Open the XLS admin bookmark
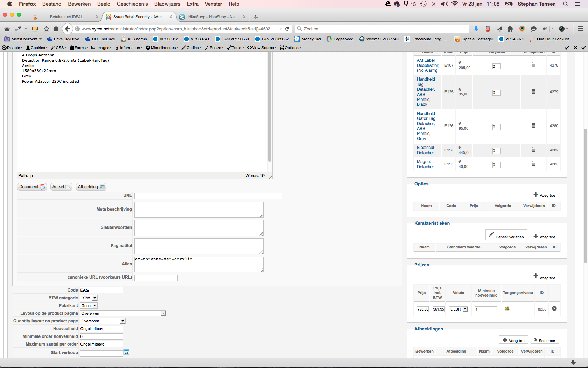The height and width of the screenshot is (368, 588). pos(134,39)
